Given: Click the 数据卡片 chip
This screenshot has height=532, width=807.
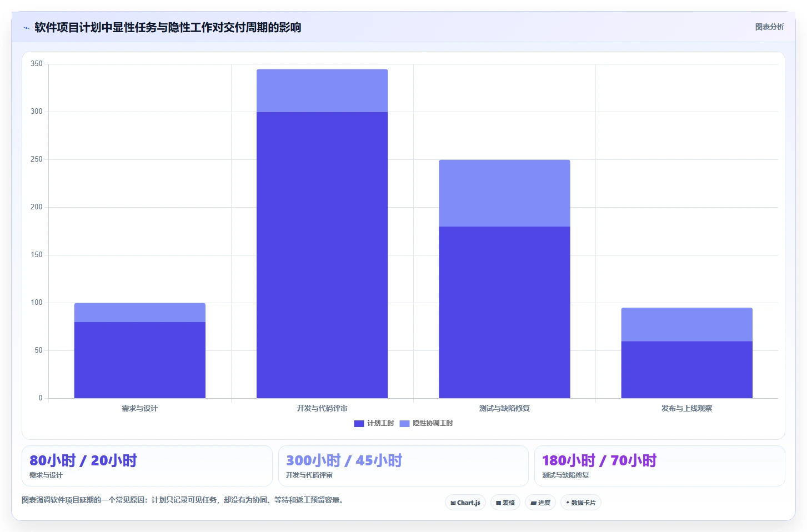Looking at the screenshot, I should pyautogui.click(x=581, y=503).
